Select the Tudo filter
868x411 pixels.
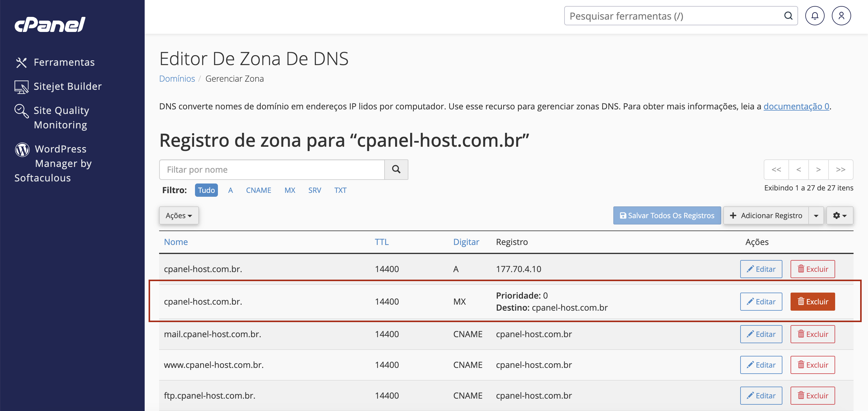pyautogui.click(x=206, y=190)
